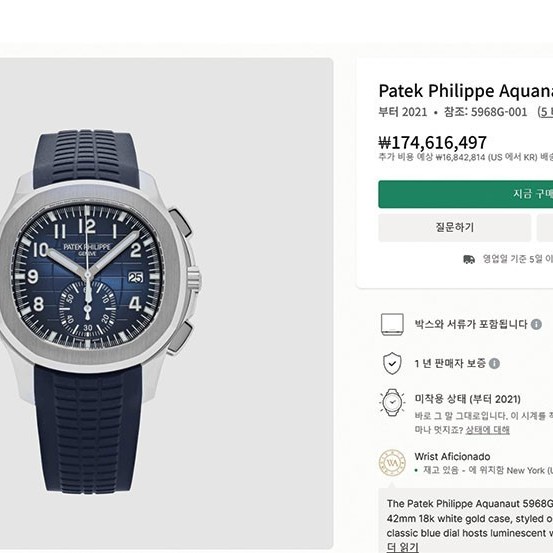The image size is (553, 553).
Task: Click the delivery truck shipping icon
Action: click(469, 259)
